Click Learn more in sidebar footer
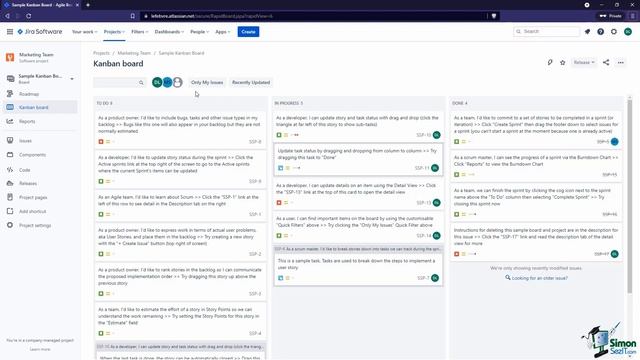The width and height of the screenshot is (640, 360). (x=40, y=349)
